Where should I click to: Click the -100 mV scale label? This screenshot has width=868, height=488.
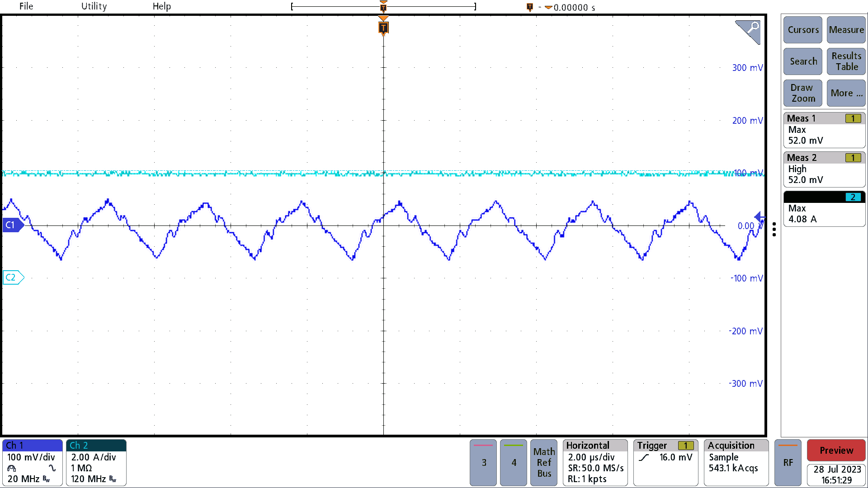[746, 278]
